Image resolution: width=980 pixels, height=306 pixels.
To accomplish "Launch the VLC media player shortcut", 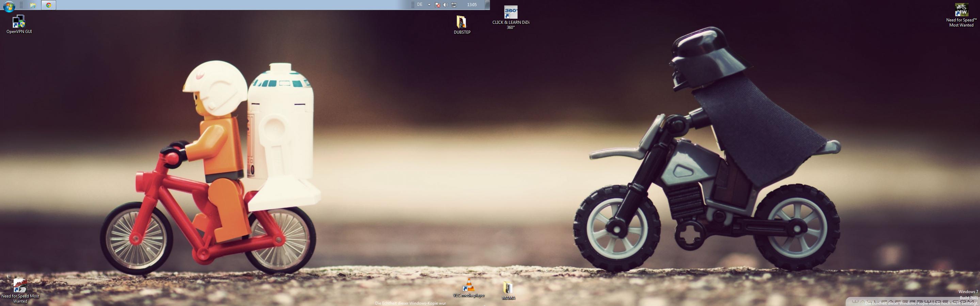I will coord(469,287).
